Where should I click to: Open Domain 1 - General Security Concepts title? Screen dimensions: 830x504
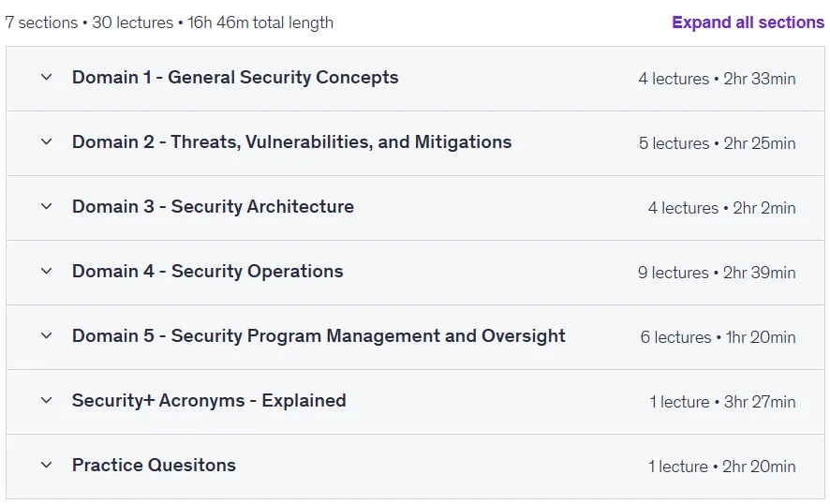[235, 78]
